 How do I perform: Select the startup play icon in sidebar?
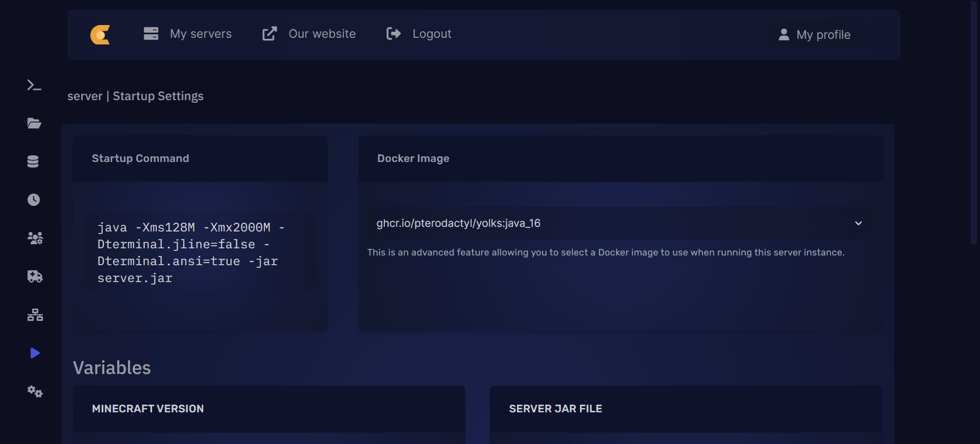tap(35, 353)
